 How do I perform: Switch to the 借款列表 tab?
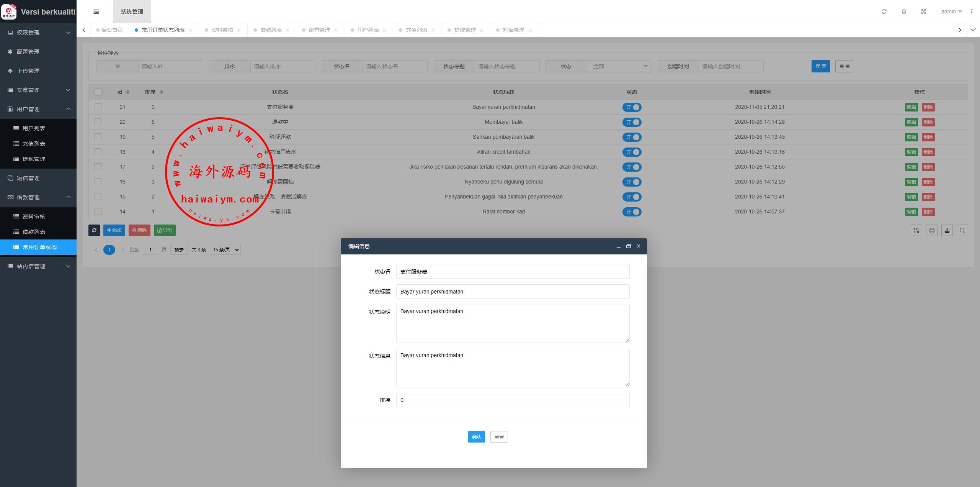pyautogui.click(x=271, y=30)
